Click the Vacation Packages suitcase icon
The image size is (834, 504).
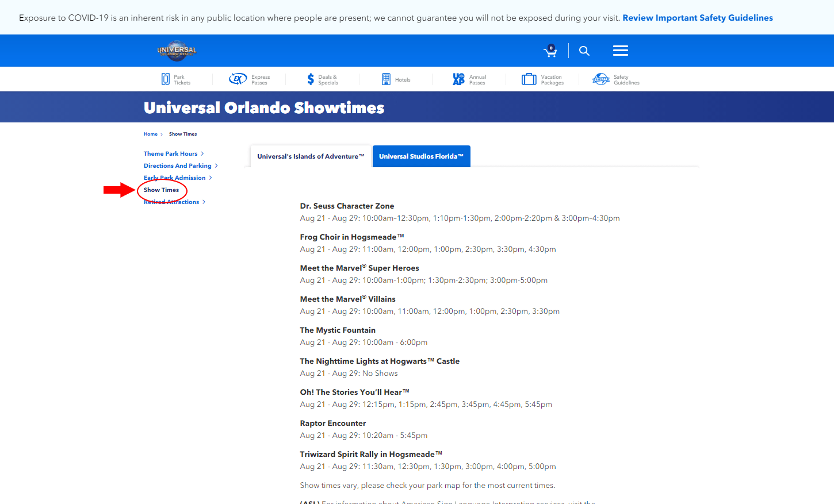[x=529, y=79]
